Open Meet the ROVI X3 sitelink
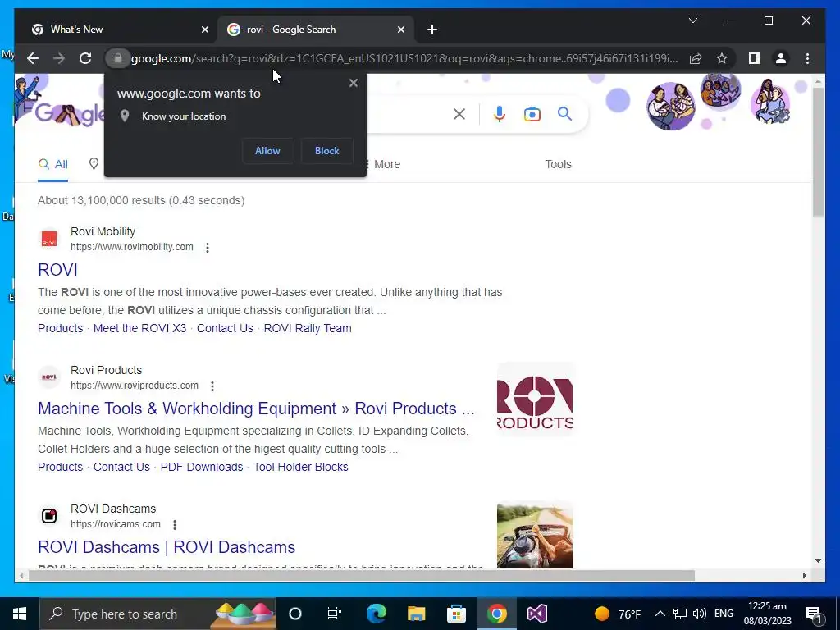 coord(139,328)
